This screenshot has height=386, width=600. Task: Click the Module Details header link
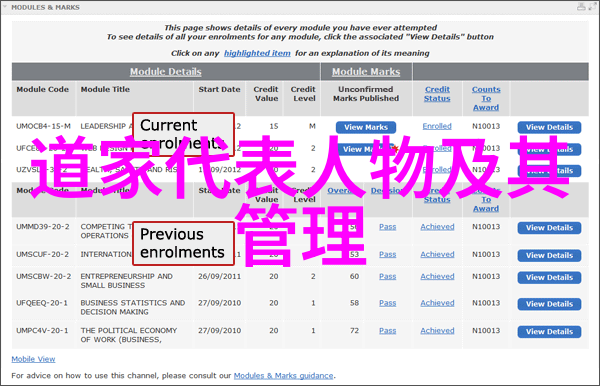(x=165, y=72)
